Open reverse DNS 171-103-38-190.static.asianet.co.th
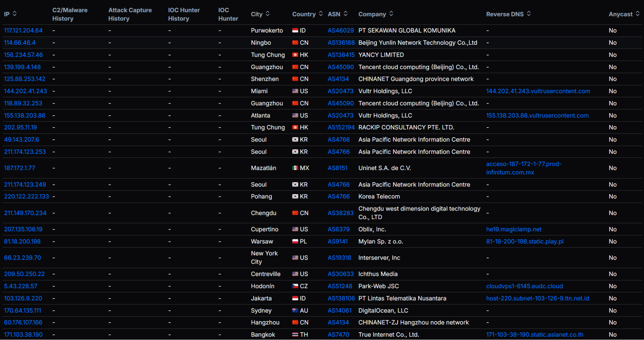 point(534,335)
